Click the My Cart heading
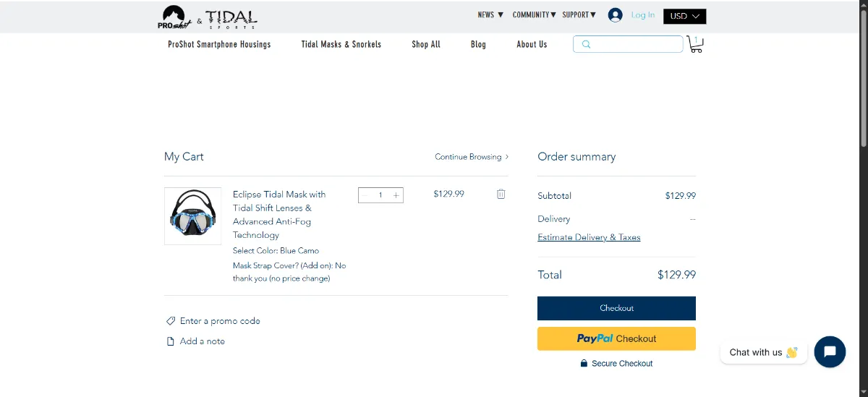Screen dimensions: 868x397 pyautogui.click(x=184, y=157)
